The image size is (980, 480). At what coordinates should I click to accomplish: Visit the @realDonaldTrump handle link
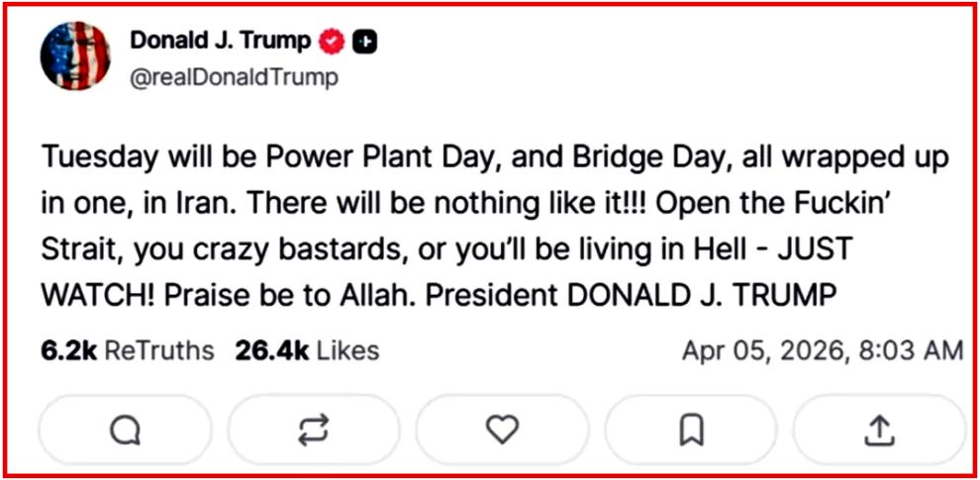(234, 77)
